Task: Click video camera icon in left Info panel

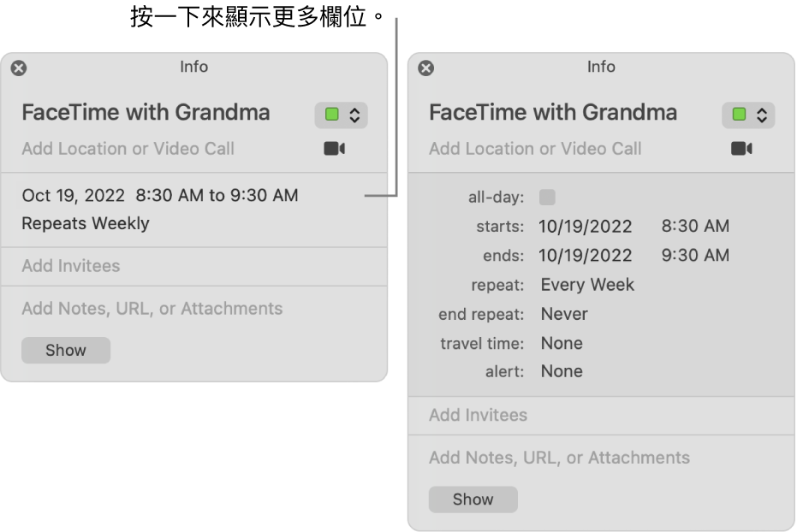Action: (x=334, y=149)
